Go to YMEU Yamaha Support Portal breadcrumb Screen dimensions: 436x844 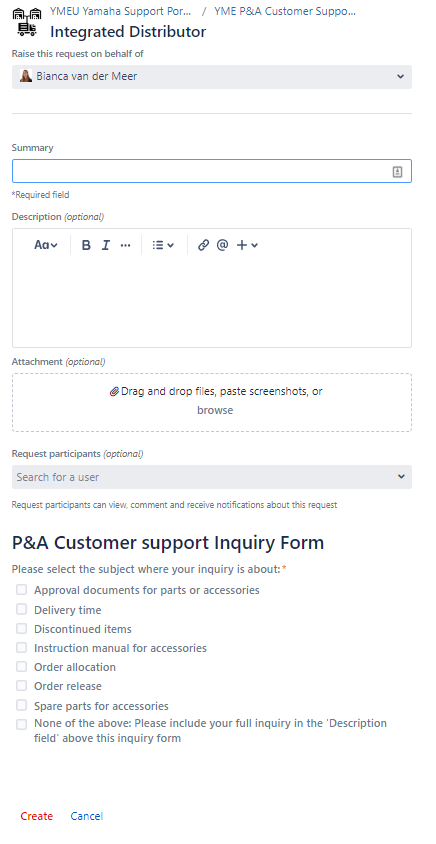pyautogui.click(x=121, y=11)
